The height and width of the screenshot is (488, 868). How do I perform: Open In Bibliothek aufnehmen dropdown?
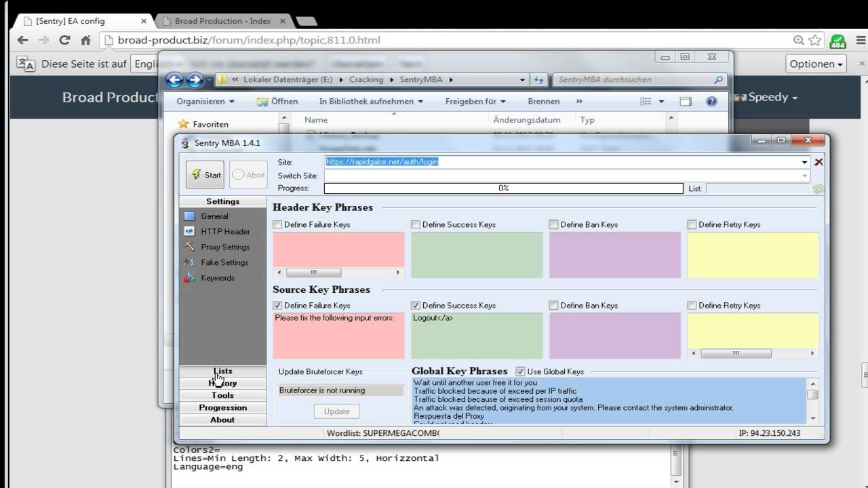click(371, 101)
